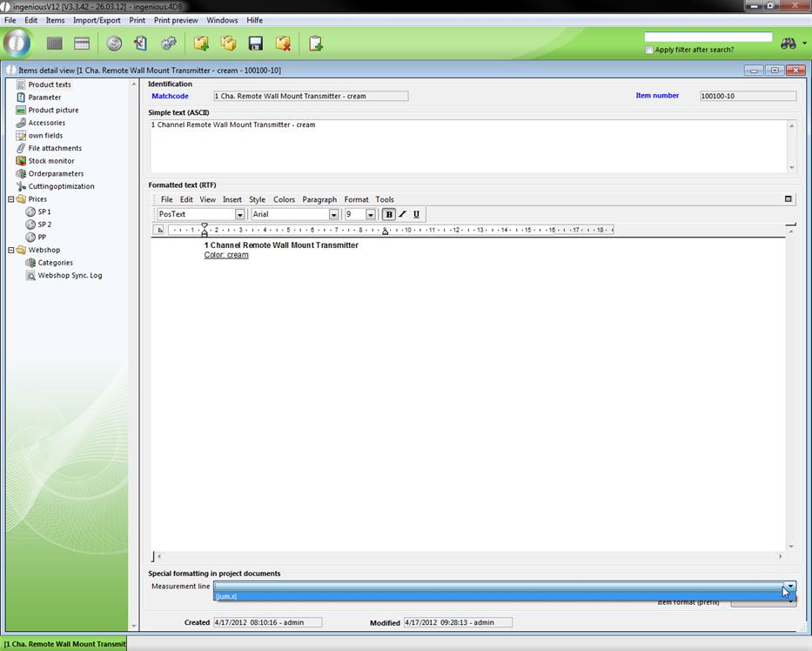Screen dimensions: 812x651
Task: Toggle underline formatting in RTF editor
Action: click(416, 214)
